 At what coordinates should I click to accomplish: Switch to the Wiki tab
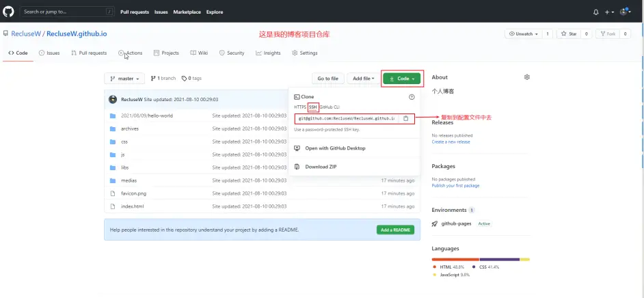(199, 53)
